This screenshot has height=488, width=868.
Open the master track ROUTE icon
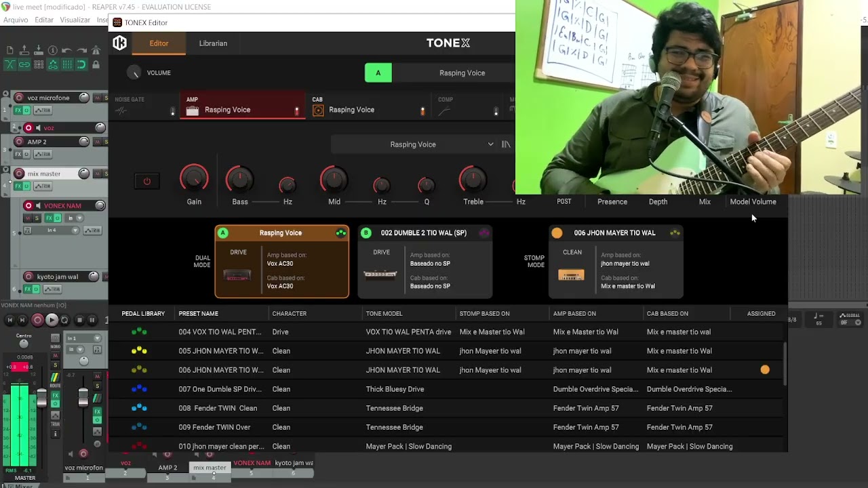click(55, 378)
